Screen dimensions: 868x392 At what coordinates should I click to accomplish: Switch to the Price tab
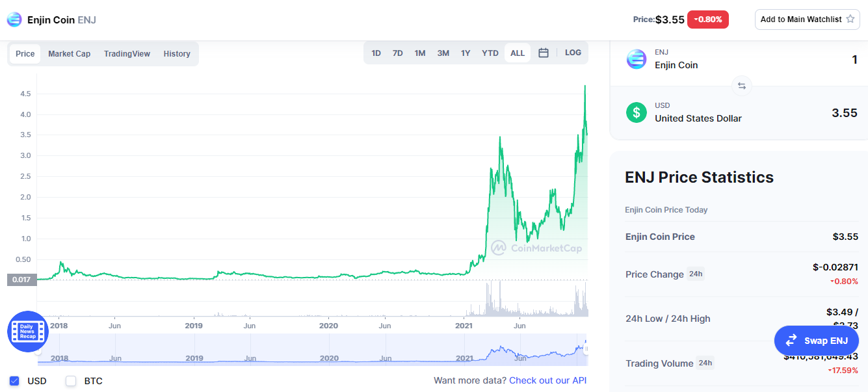(25, 54)
